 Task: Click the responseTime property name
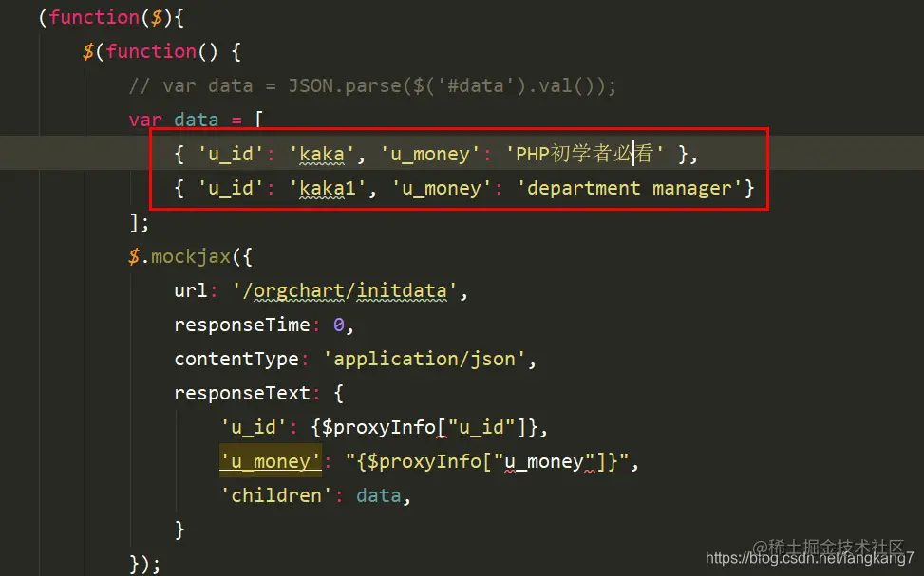(242, 325)
